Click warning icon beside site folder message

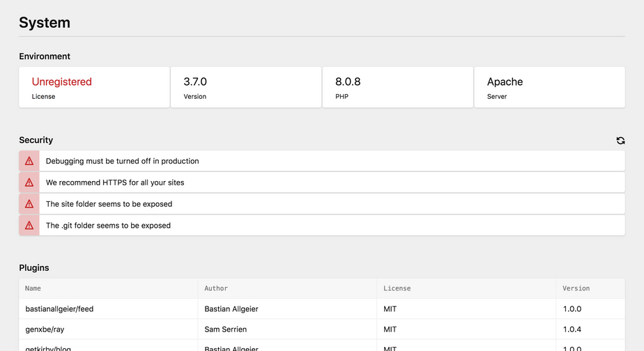29,204
